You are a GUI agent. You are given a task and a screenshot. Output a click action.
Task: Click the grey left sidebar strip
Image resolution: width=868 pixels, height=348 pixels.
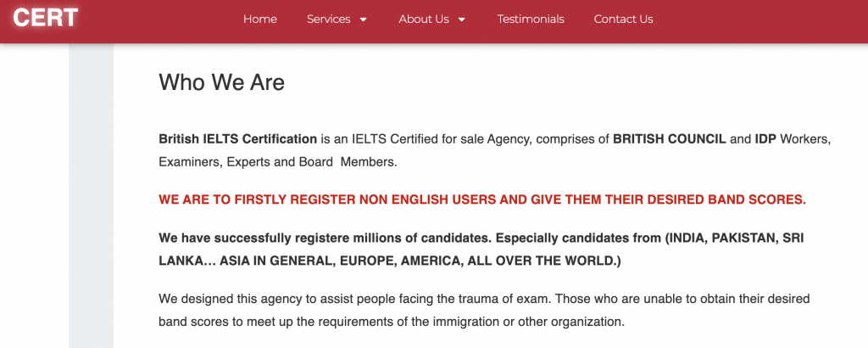[91, 195]
